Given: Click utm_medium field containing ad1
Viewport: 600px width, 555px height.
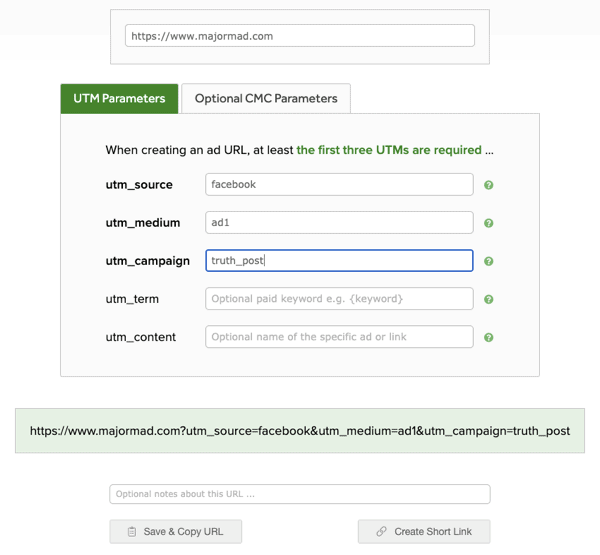Looking at the screenshot, I should [x=339, y=223].
